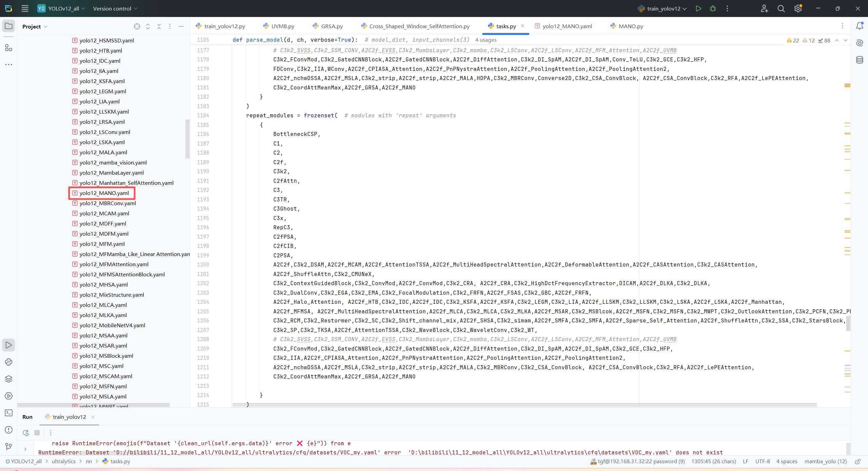Open the Git version control sidebar icon
868x471 pixels.
8,447
